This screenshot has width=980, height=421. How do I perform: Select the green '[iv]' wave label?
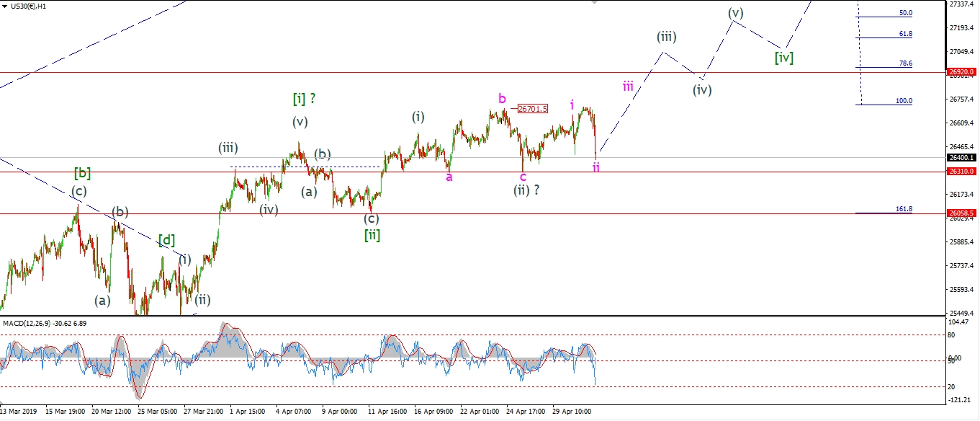pyautogui.click(x=784, y=58)
